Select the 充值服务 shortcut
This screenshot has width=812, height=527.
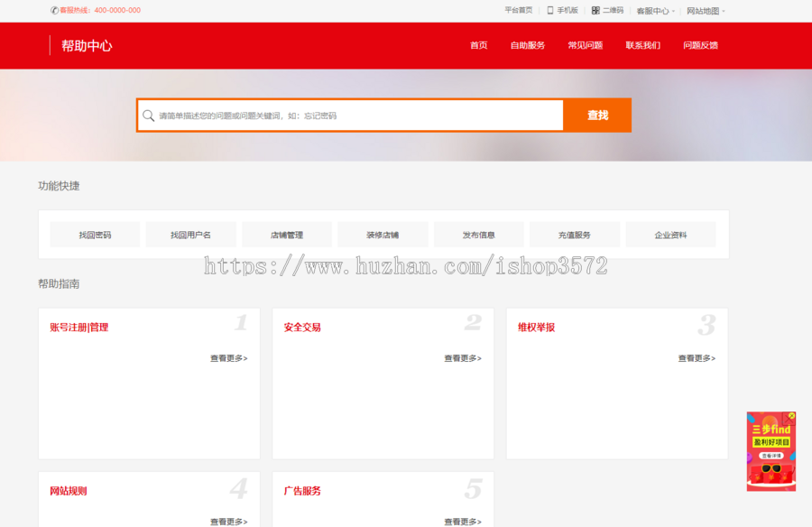(x=575, y=235)
